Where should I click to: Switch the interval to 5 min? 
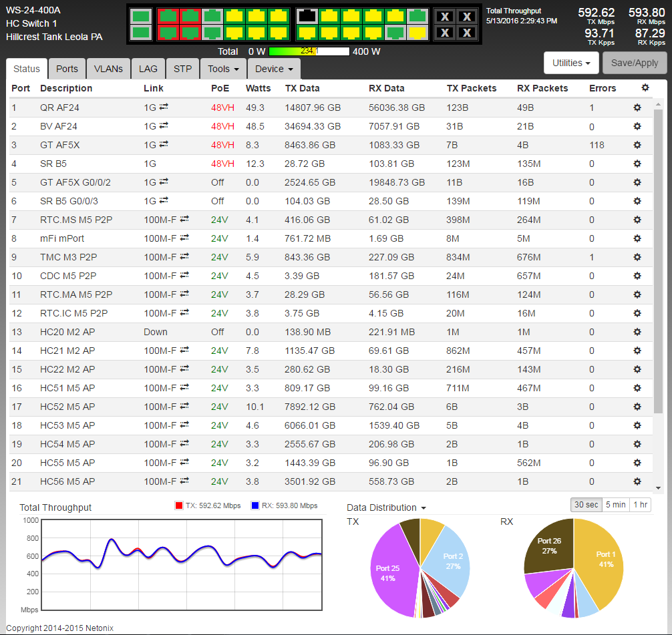point(615,505)
